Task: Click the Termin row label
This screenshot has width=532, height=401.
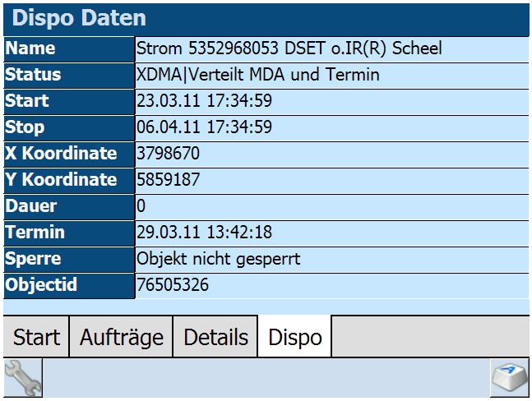Action: pos(69,233)
